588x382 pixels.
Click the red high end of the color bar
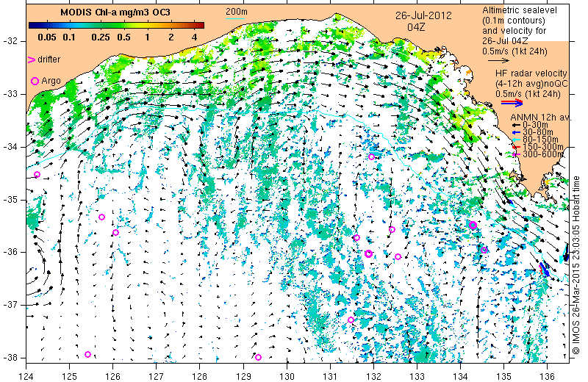tap(198, 26)
